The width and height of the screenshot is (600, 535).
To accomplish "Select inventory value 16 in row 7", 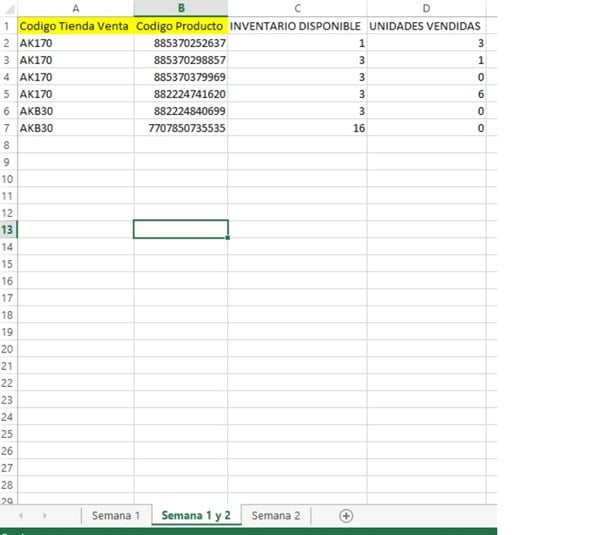I will pos(297,128).
